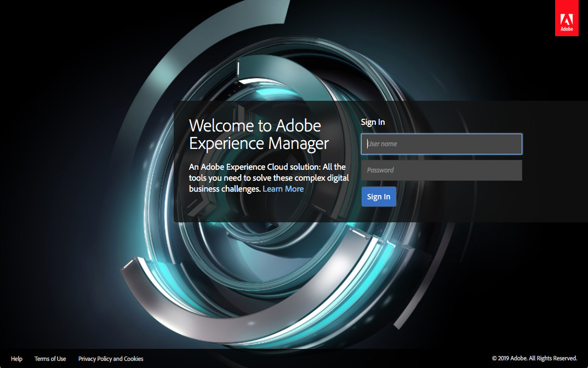Focus the highlighted User name box
This screenshot has height=368, width=588.
click(442, 143)
